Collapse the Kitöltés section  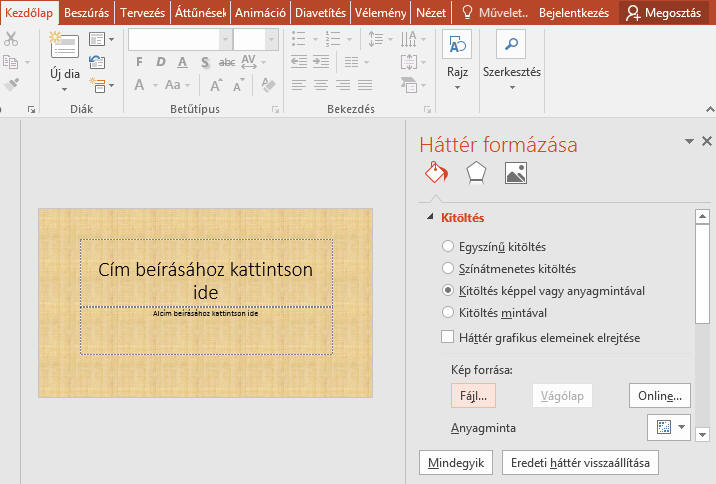pos(431,217)
